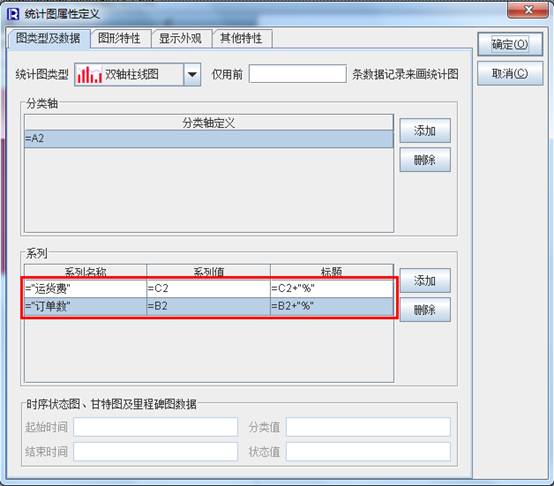Viewport: 554px width, 486px height.
Task: Select the 图类型及数据 tab
Action: [x=48, y=38]
